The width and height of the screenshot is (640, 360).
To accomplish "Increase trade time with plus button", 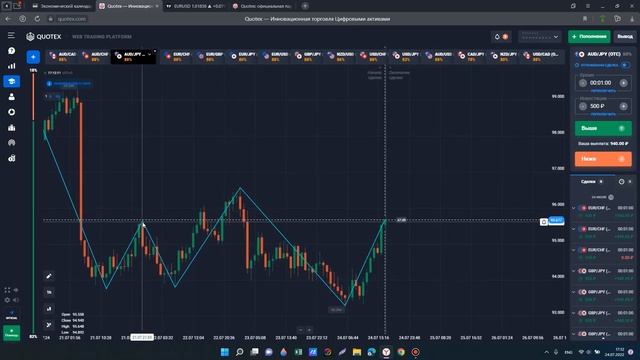I will coord(623,83).
